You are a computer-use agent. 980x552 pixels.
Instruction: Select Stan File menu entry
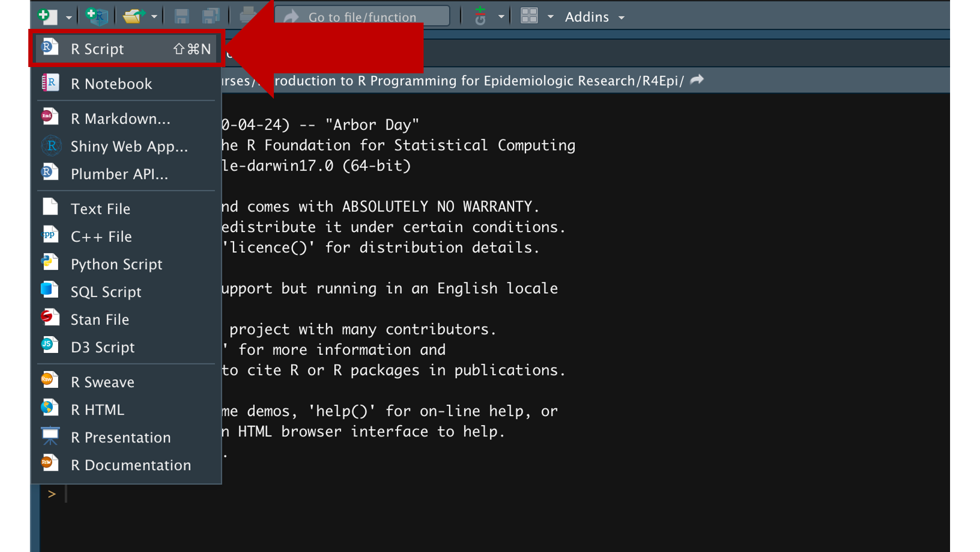126,320
